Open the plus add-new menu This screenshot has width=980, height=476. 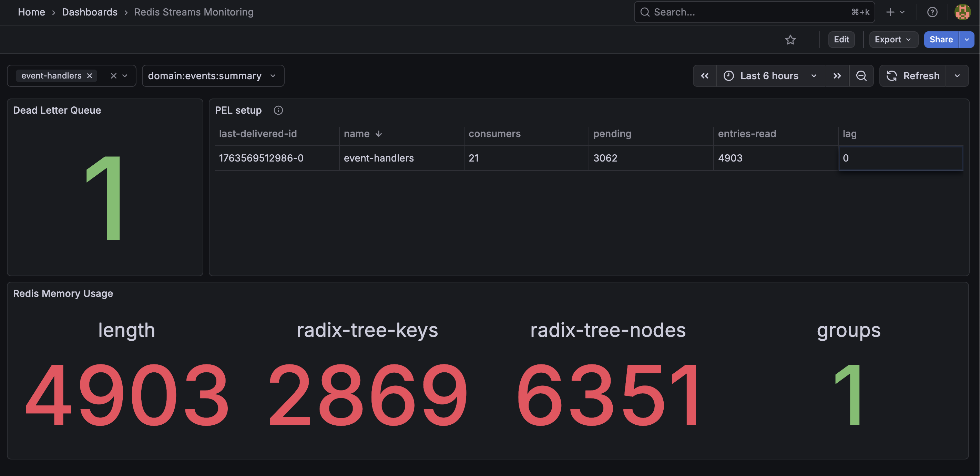[x=895, y=12]
